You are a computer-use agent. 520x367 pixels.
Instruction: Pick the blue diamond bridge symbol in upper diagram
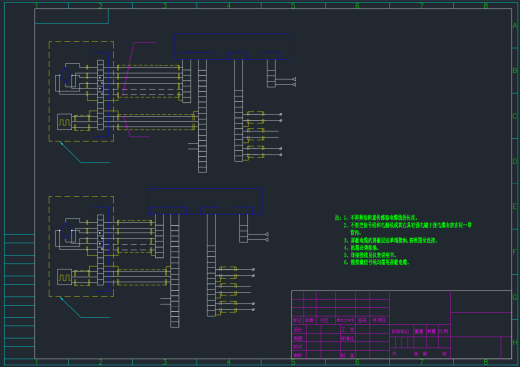[x=65, y=76]
